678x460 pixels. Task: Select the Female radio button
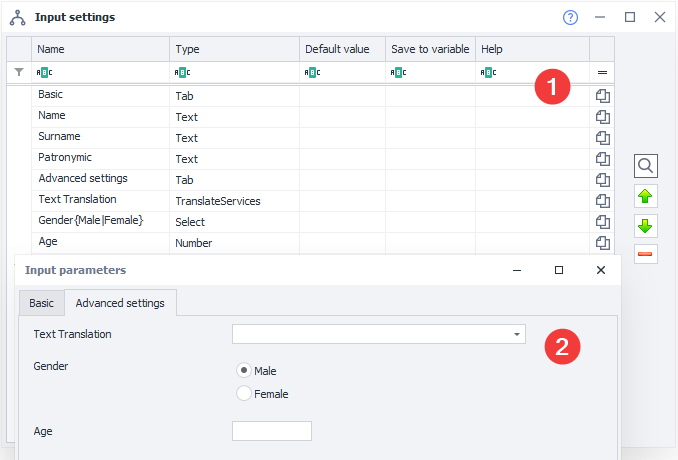(x=244, y=394)
